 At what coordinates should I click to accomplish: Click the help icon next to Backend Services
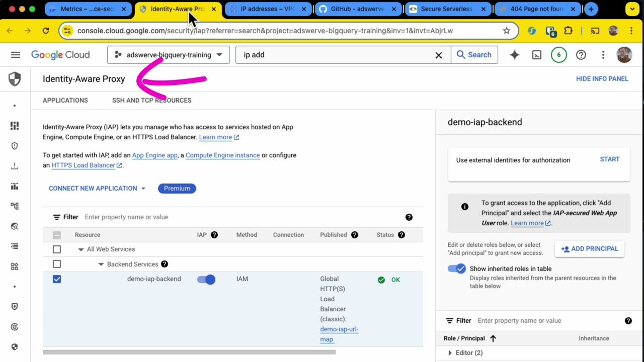tap(165, 264)
